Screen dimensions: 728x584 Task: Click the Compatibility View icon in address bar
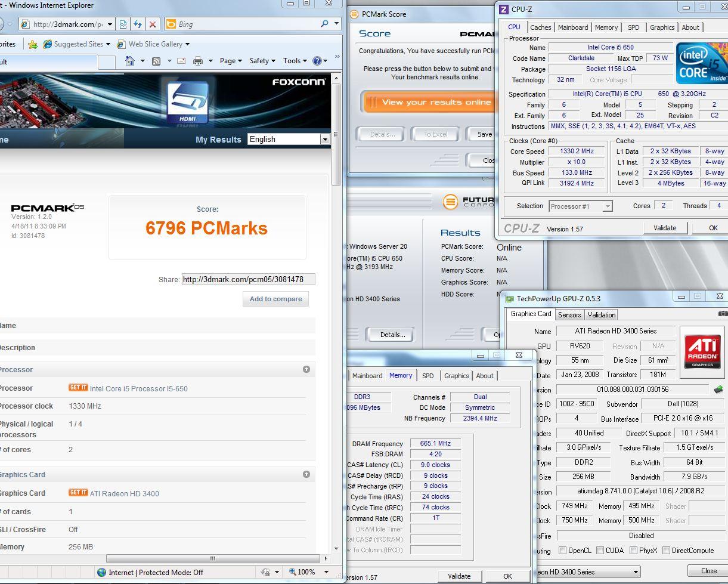pos(123,24)
